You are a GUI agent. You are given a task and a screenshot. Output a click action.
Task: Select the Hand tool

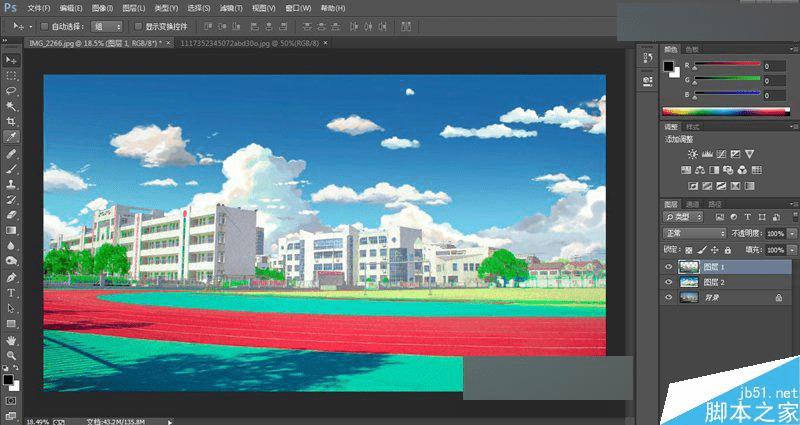pyautogui.click(x=11, y=340)
